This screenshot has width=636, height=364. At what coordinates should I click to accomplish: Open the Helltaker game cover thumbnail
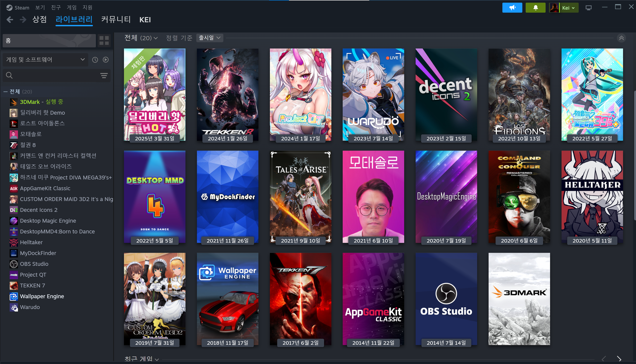click(592, 197)
